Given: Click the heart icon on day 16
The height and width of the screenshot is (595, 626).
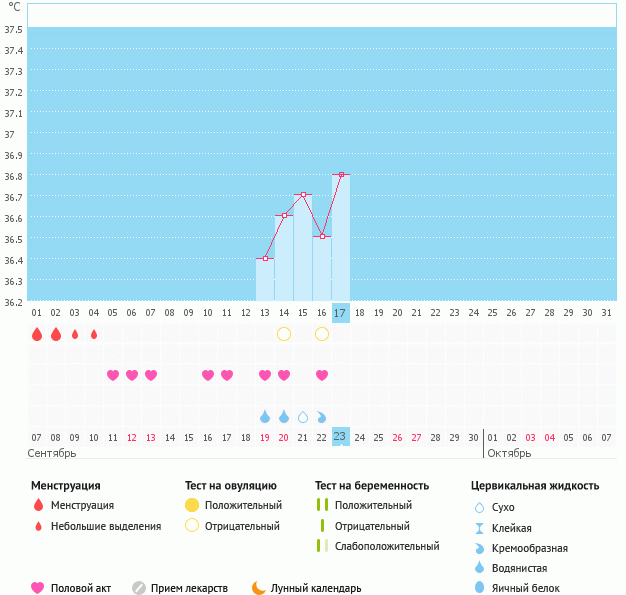Looking at the screenshot, I should (x=322, y=375).
